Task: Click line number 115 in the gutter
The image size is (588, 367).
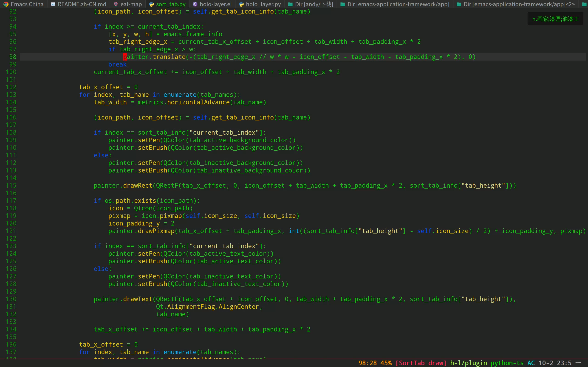Action: [x=11, y=185]
